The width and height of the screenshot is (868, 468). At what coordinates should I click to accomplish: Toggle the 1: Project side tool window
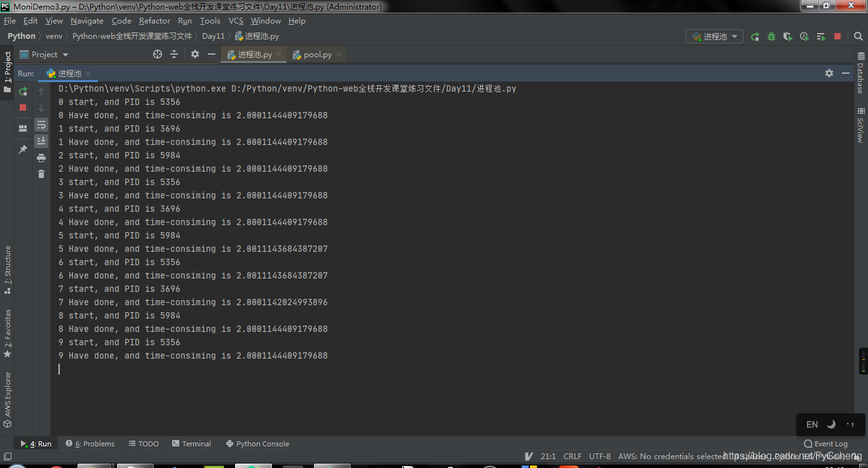tap(8, 72)
